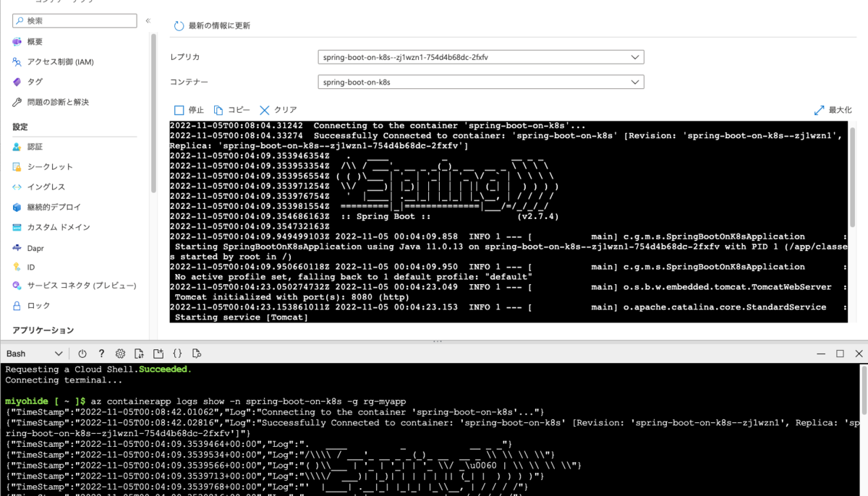Viewport: 868px width, 496px height.
Task: Click the upload/download files icon
Action: 139,354
